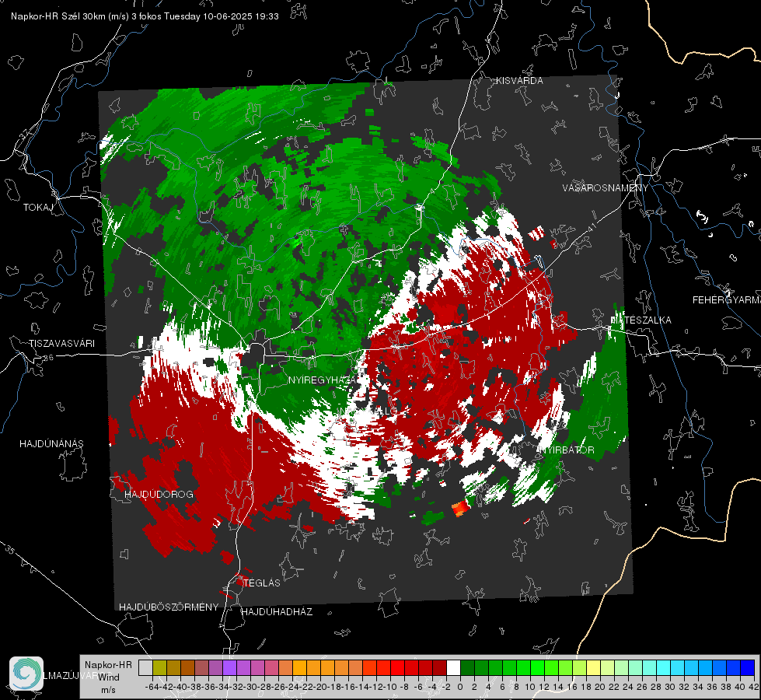
Task: Click the radar title text with date 10-06-2025
Action: point(145,16)
